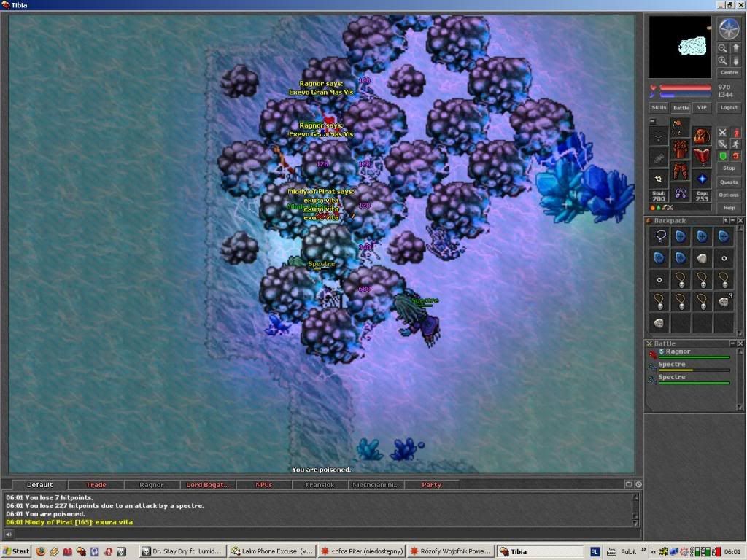
Task: Select the helmet equipment slot
Action: click(x=681, y=128)
